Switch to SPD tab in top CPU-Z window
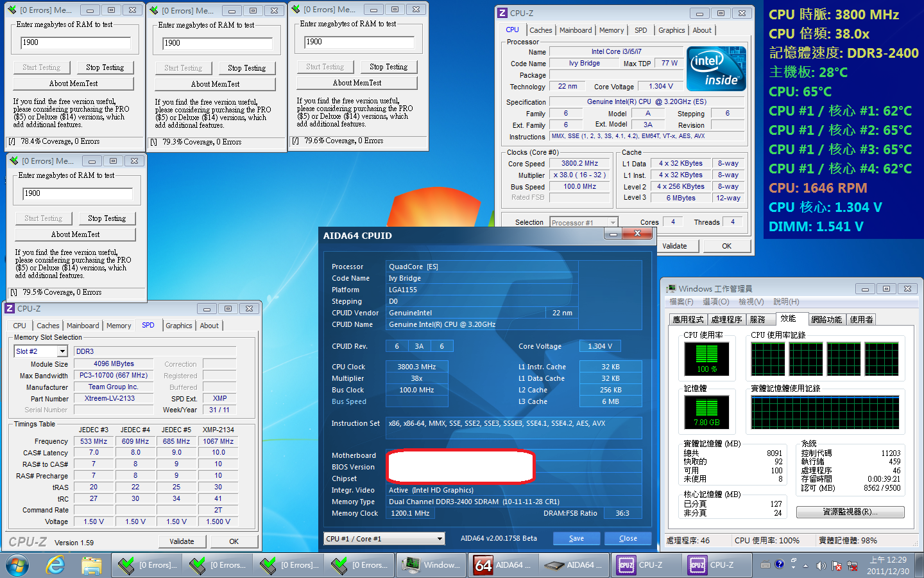The height and width of the screenshot is (578, 924). (640, 30)
